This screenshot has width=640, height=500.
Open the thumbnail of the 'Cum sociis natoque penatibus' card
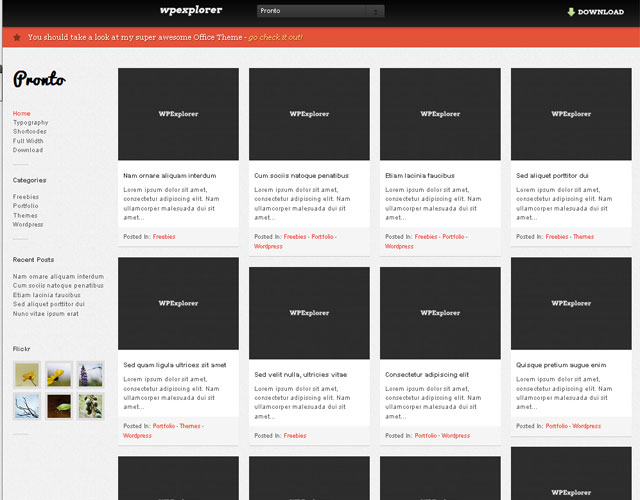pos(309,114)
